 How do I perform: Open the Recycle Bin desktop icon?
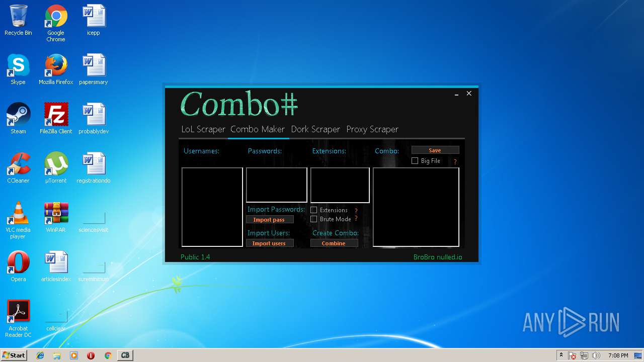[18, 21]
